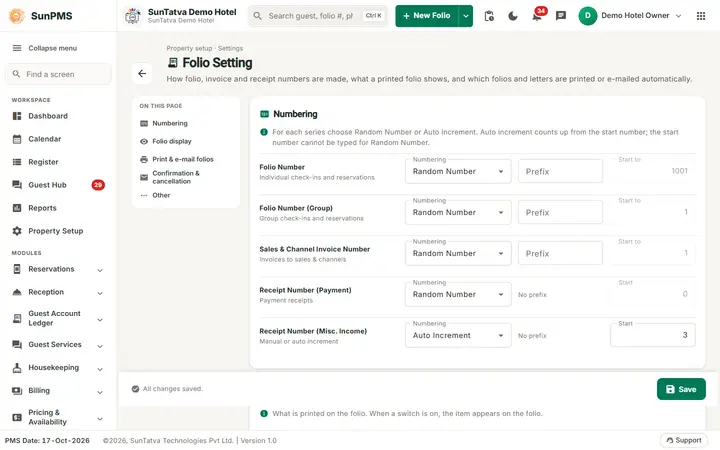The image size is (720, 450).
Task: Click the Find a screen search box
Action: pyautogui.click(x=58, y=74)
